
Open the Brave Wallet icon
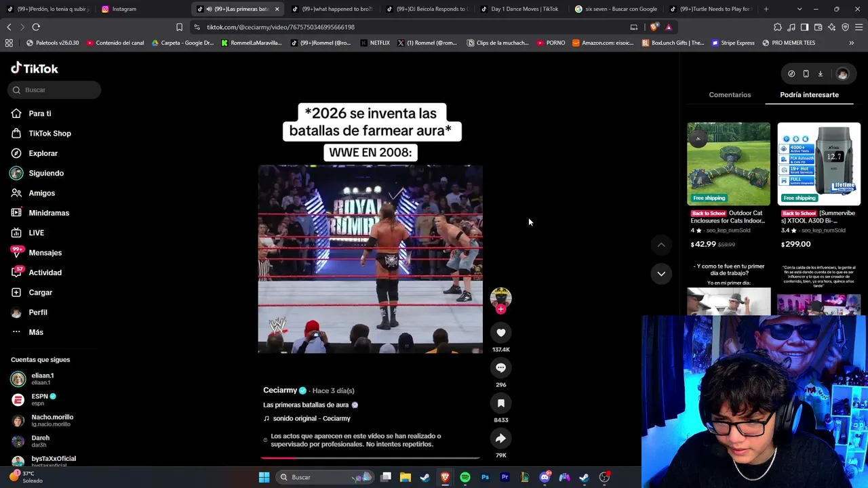point(818,27)
